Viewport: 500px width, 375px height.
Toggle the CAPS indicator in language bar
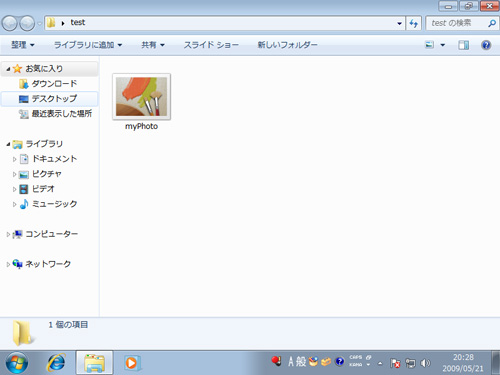tap(355, 357)
